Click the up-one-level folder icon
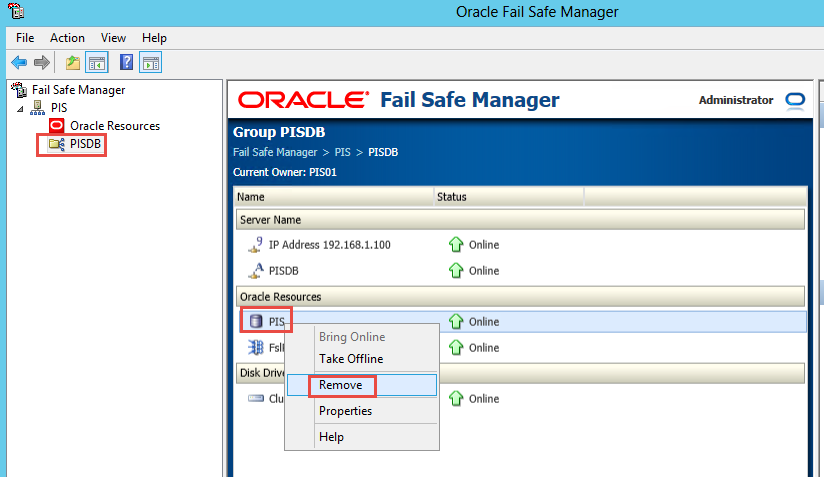The image size is (824, 477). pos(73,63)
